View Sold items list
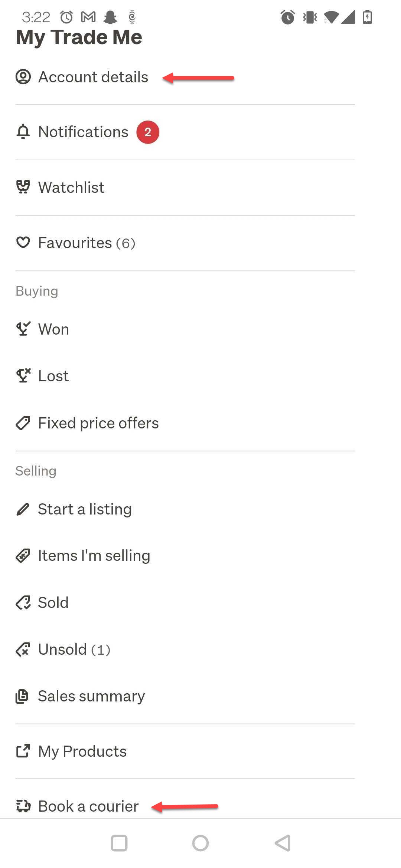 53,602
